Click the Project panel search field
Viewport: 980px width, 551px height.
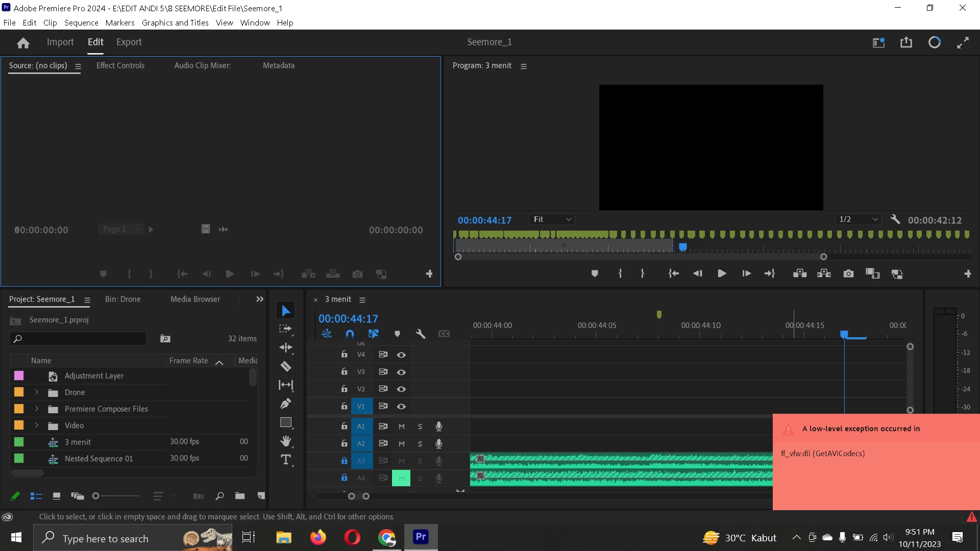(82, 339)
